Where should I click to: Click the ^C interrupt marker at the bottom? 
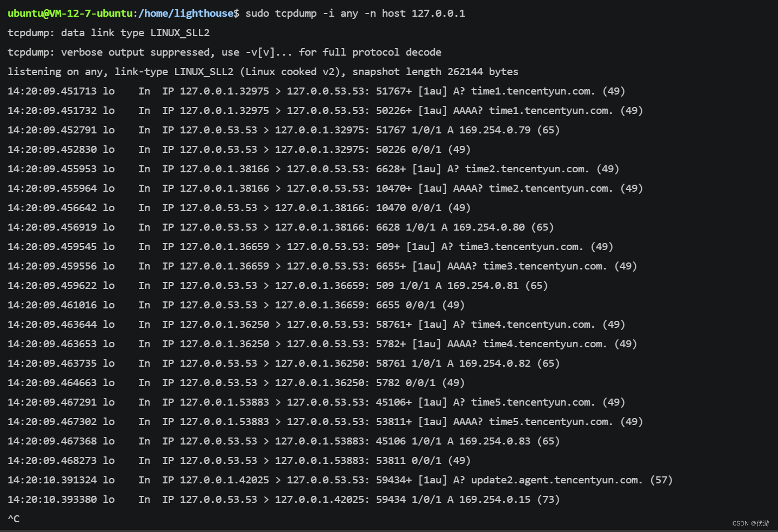(14, 518)
